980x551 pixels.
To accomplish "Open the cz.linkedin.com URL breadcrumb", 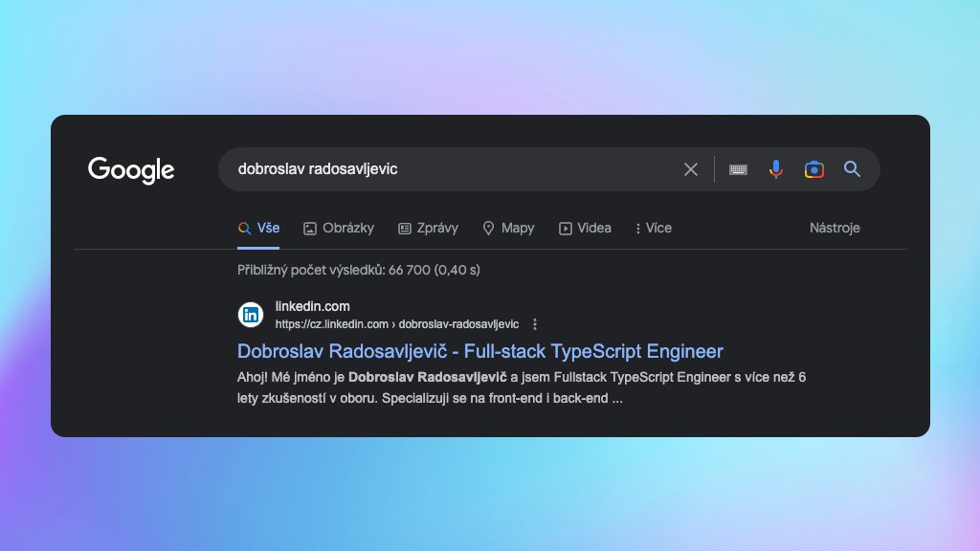I will 397,324.
